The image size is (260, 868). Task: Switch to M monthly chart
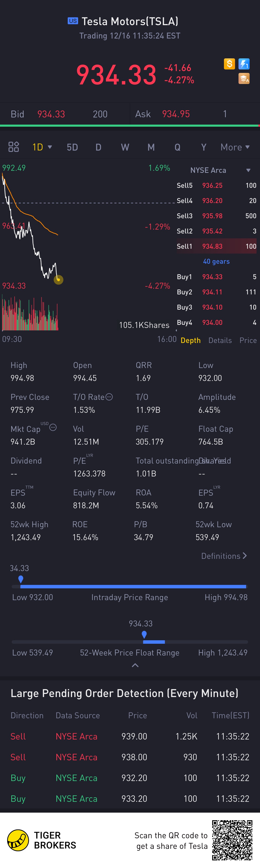pos(151,147)
